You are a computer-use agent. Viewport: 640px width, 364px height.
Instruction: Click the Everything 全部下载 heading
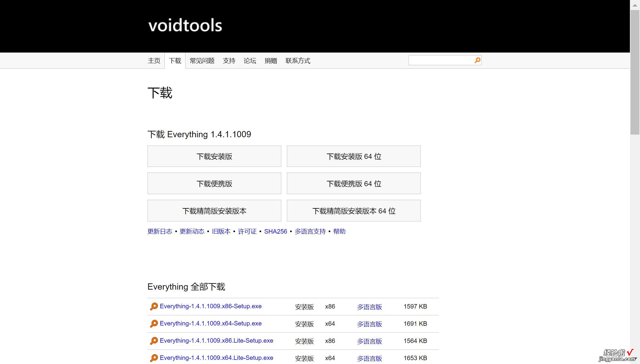coord(186,287)
